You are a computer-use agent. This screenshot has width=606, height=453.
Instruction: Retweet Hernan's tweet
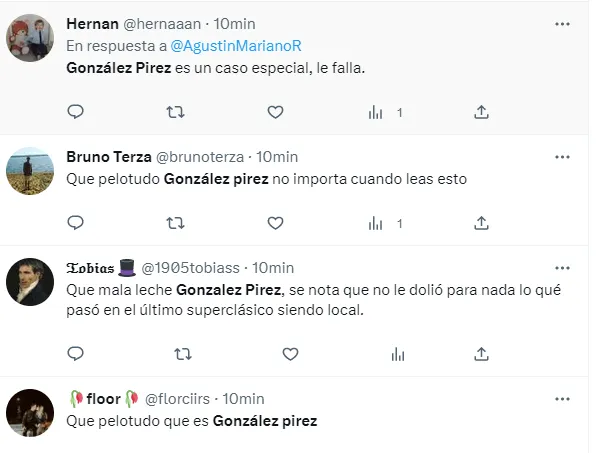coord(175,112)
